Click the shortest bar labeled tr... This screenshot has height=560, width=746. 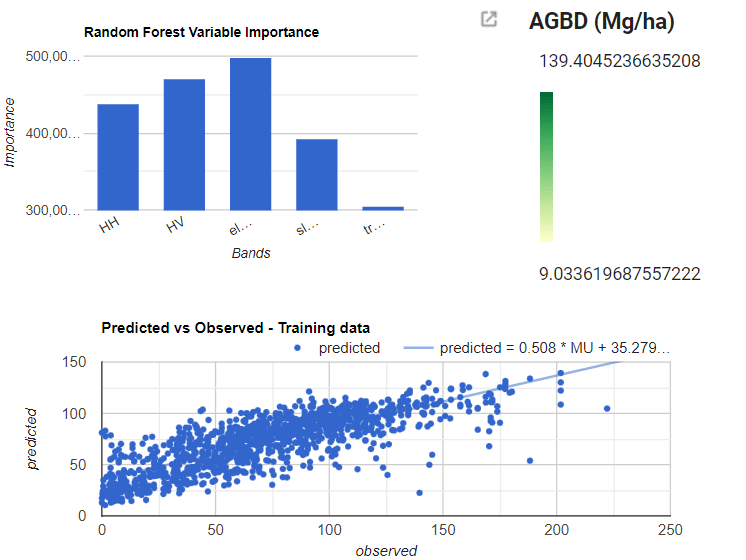coord(382,208)
